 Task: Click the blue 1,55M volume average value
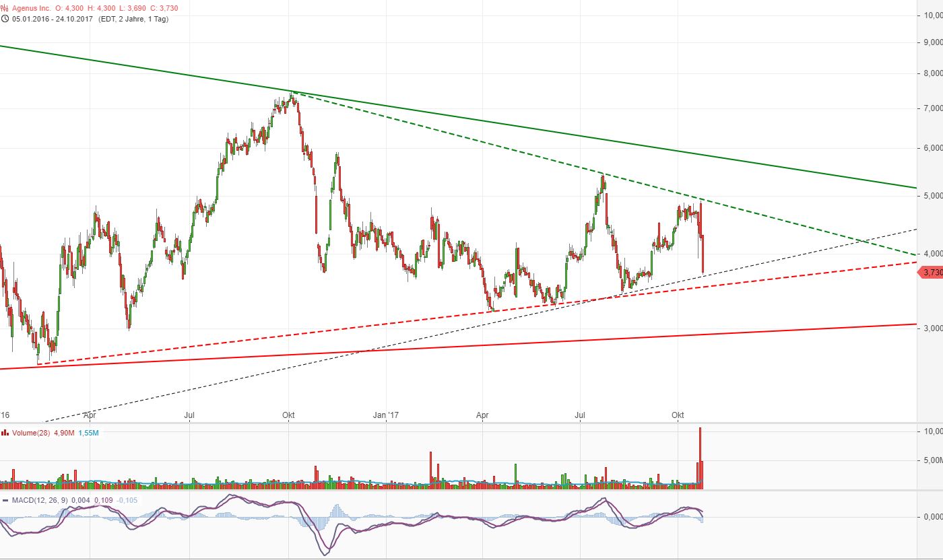(x=88, y=433)
